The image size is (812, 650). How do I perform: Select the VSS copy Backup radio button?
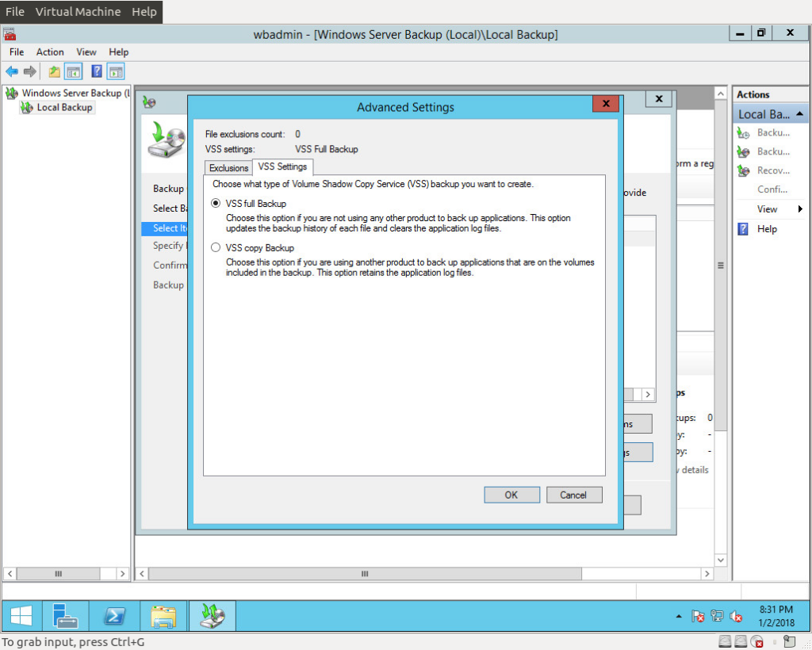point(216,247)
